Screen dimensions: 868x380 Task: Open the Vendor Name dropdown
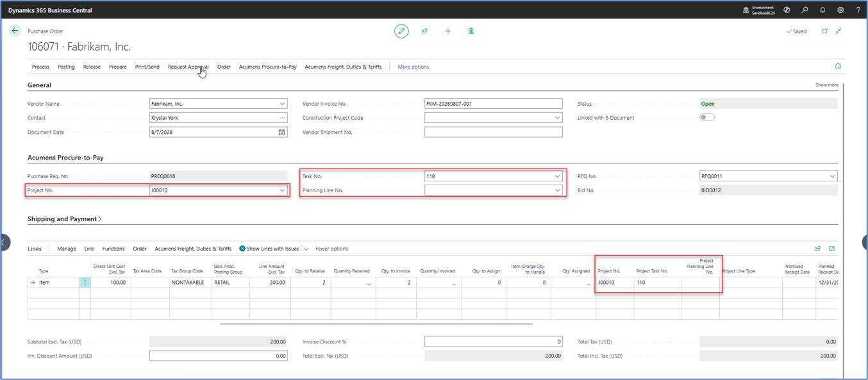pos(282,104)
